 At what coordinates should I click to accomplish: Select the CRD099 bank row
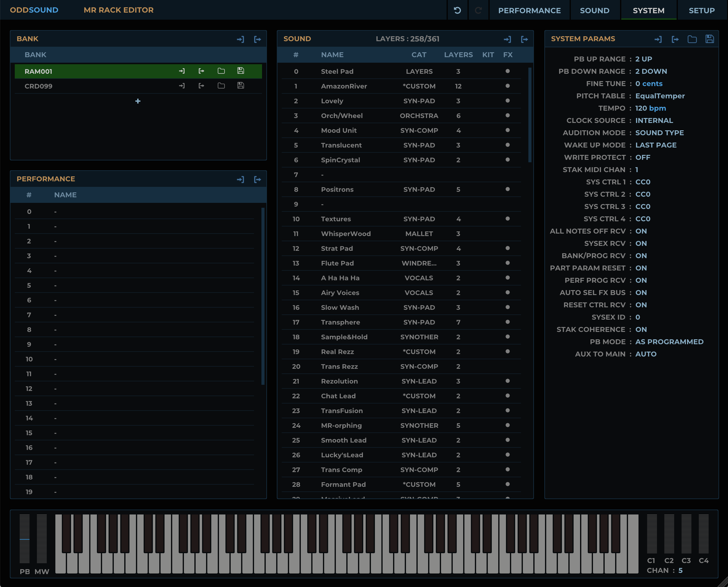[138, 86]
